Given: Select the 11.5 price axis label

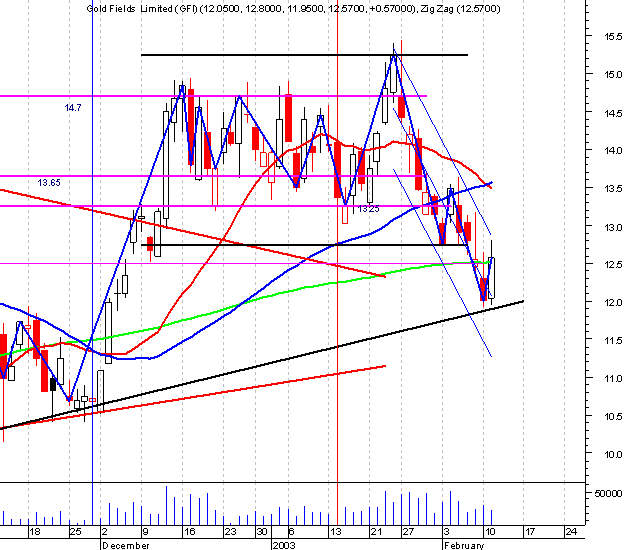Looking at the screenshot, I should point(613,341).
